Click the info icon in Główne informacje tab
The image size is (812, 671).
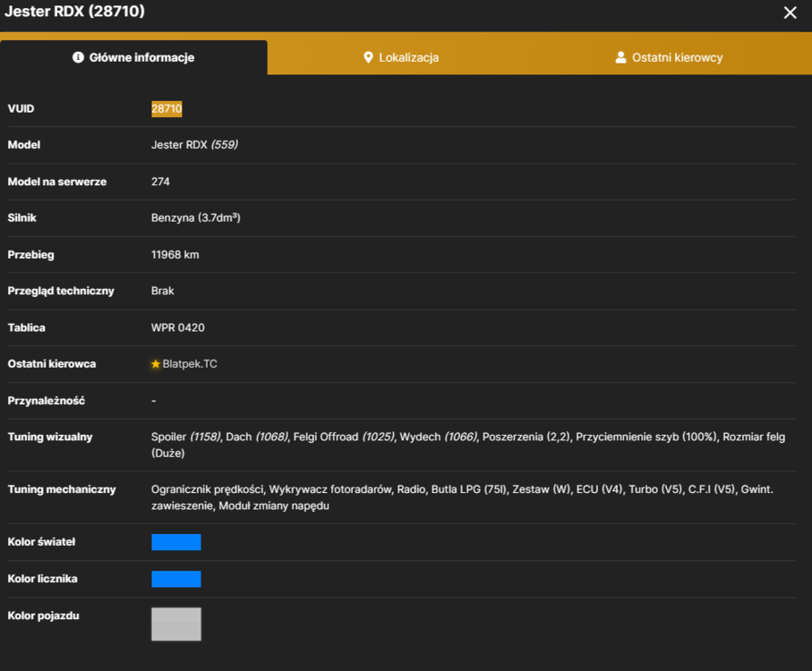[78, 57]
